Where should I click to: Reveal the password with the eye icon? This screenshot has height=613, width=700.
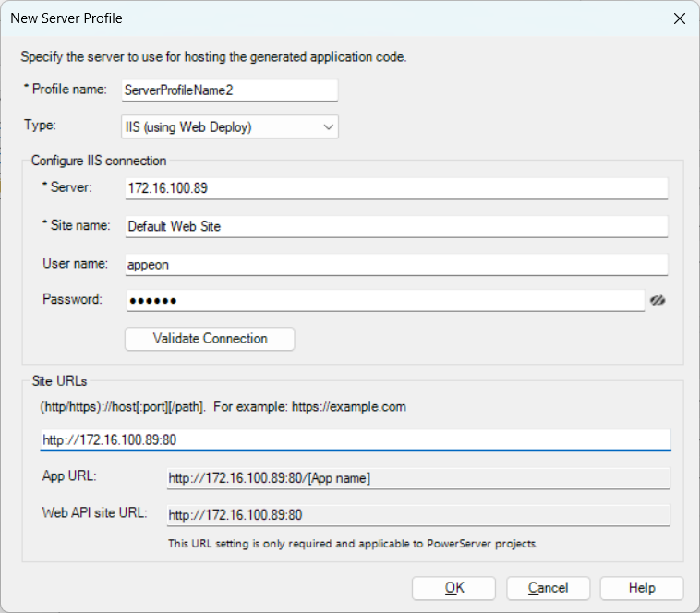point(658,300)
